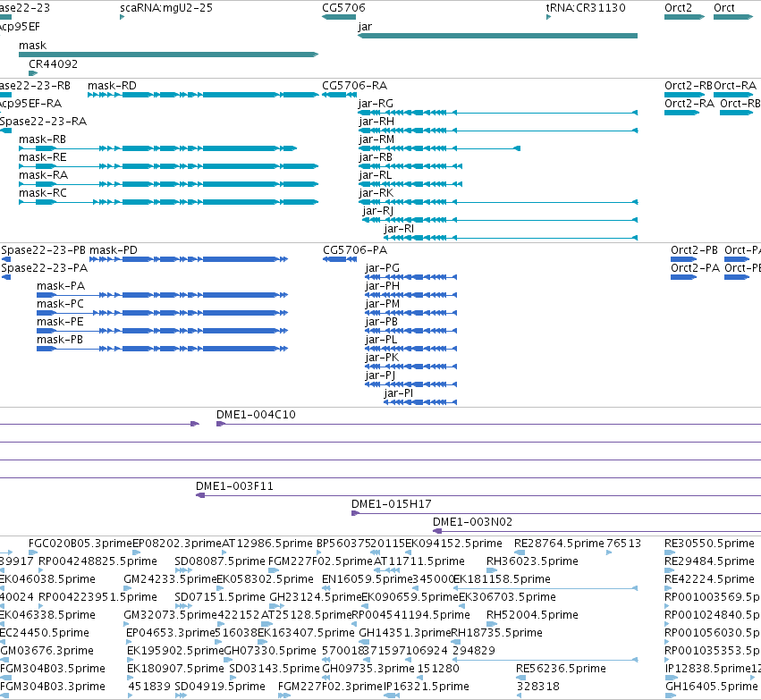This screenshot has height=700, width=761.
Task: Select the Spase22-23-PA protein label
Action: click(45, 268)
